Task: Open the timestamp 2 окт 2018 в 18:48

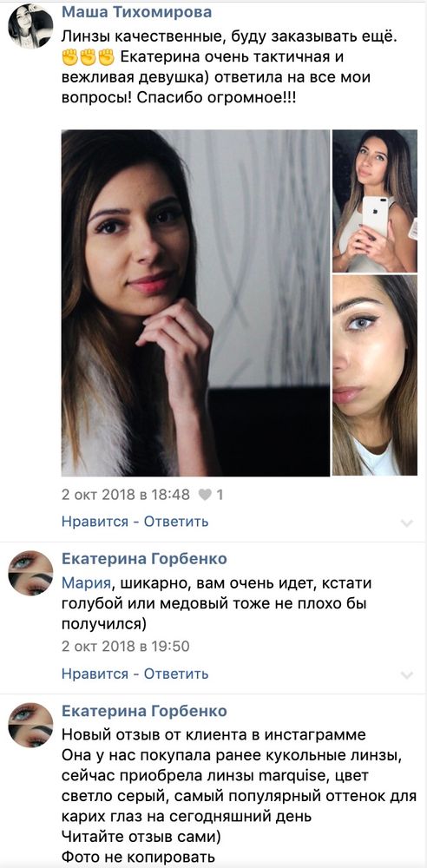Action: click(x=126, y=495)
